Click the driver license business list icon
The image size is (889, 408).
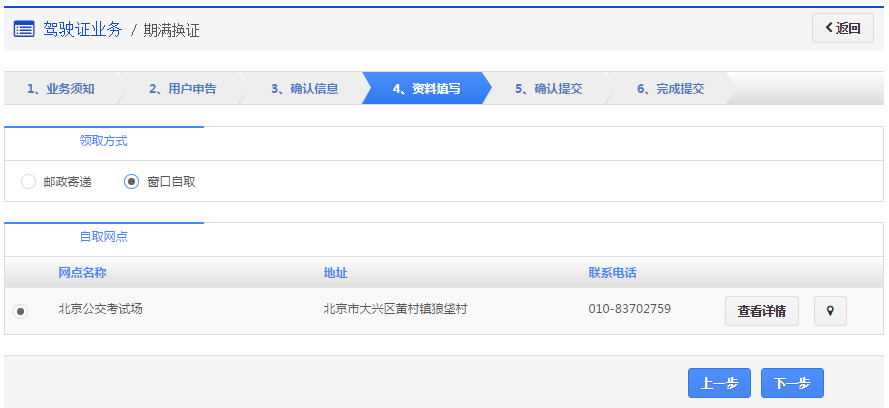click(x=24, y=29)
